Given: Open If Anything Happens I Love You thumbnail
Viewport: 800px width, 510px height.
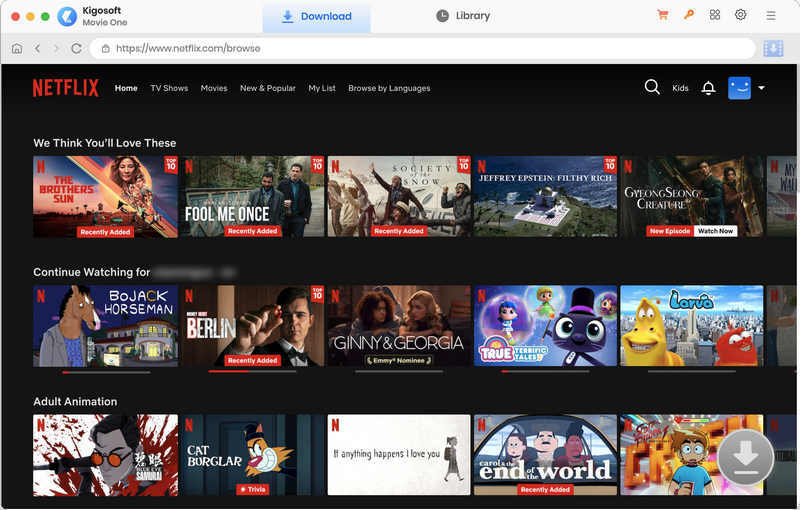Looking at the screenshot, I should (399, 455).
